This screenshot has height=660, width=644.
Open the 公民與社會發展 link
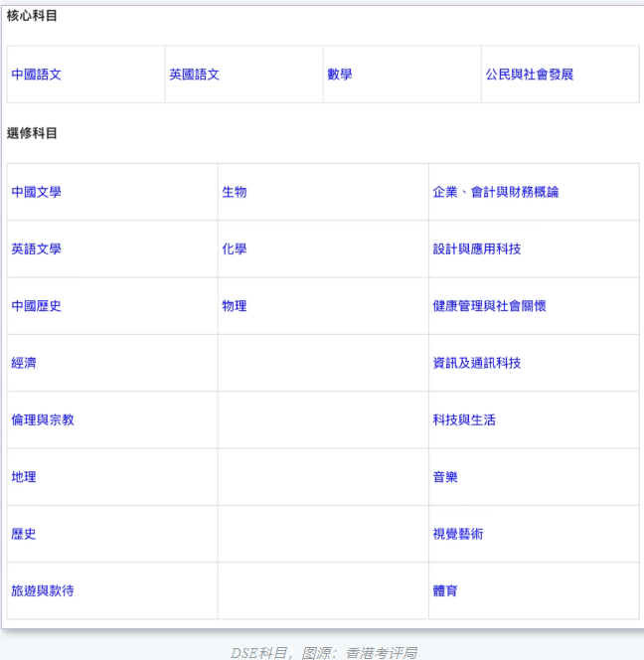[x=529, y=75]
